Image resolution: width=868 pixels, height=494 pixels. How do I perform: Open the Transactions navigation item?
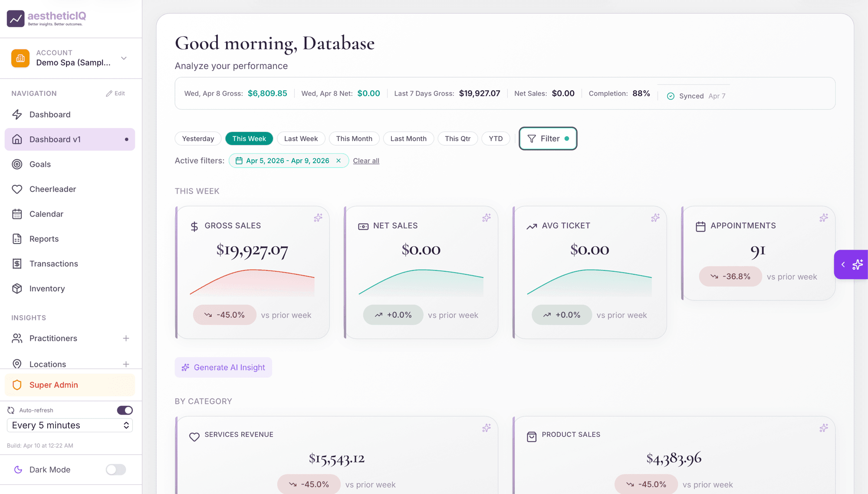(x=70, y=263)
